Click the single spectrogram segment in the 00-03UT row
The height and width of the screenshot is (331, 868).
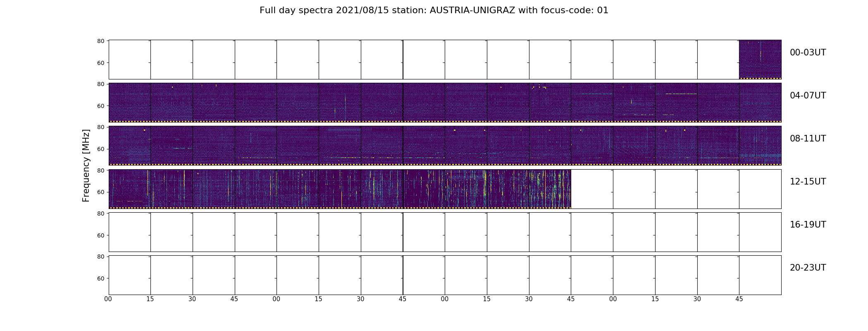point(760,60)
